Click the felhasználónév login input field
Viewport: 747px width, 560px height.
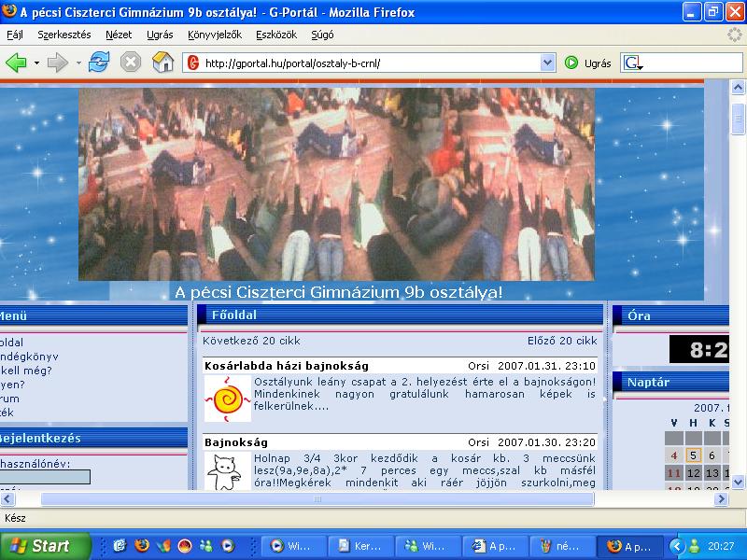coord(45,477)
